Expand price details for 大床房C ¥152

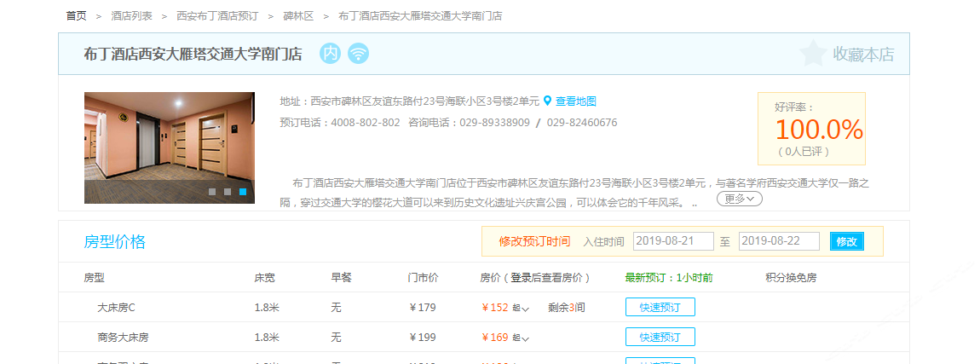[526, 309]
